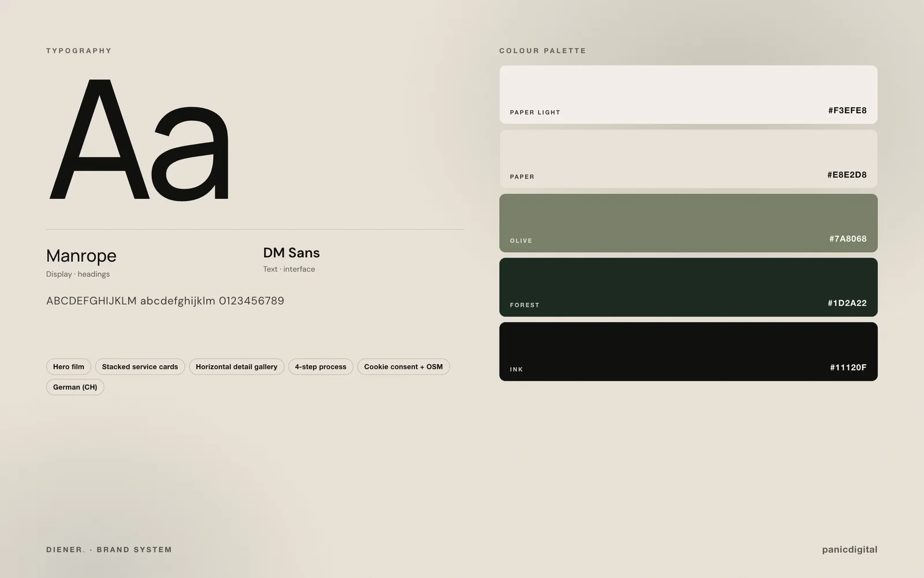924x578 pixels.
Task: Click the Horizontal detail gallery tag
Action: [x=236, y=366]
